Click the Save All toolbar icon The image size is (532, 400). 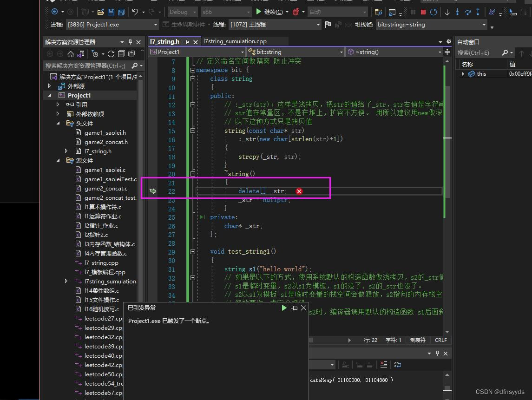pyautogui.click(x=121, y=12)
